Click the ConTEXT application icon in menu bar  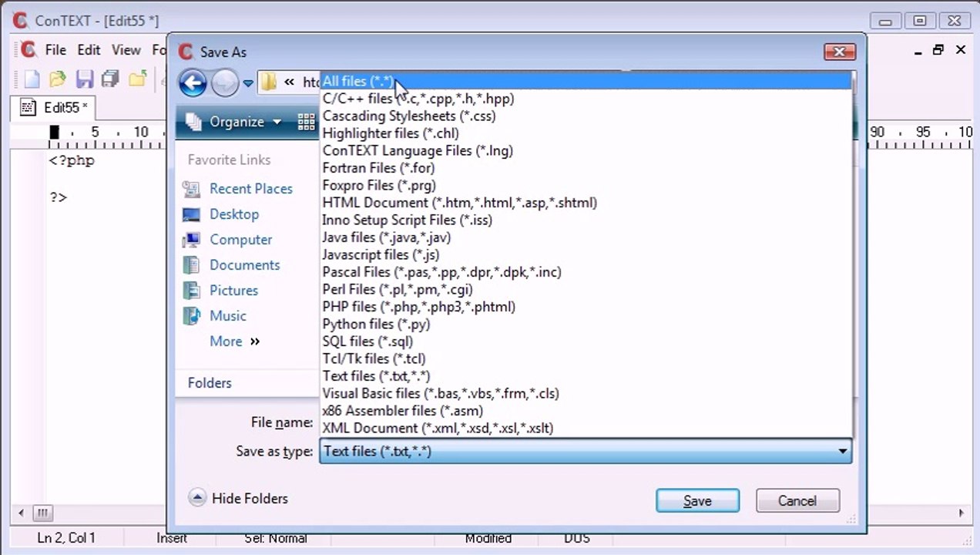[x=29, y=49]
